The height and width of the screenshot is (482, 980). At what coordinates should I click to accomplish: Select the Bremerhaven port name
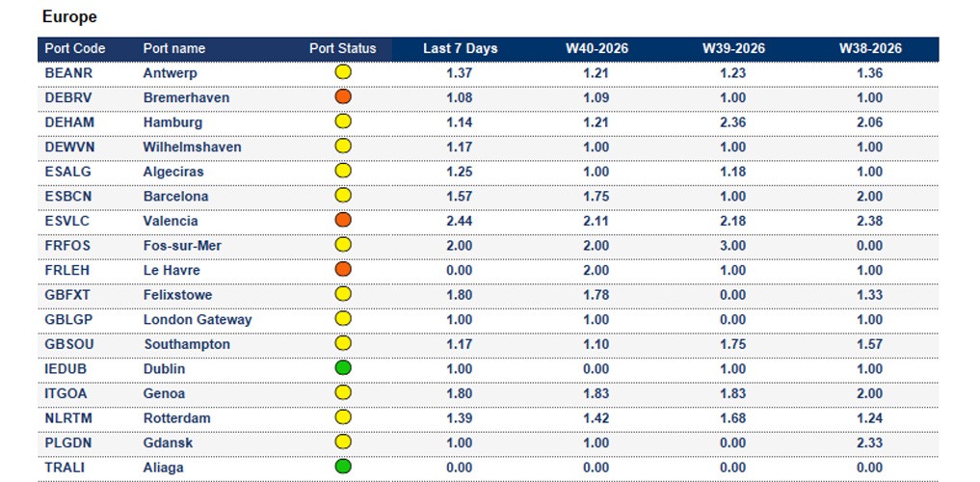(x=186, y=97)
